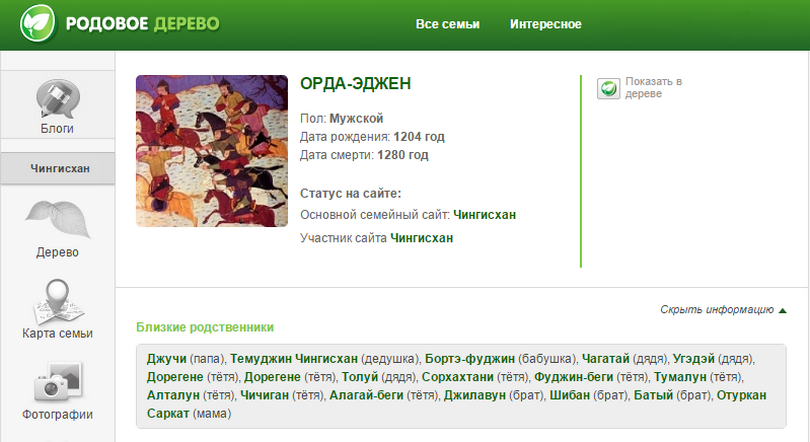Open Основной семейный сайт Чингисхан link
The image size is (810, 442).
(x=484, y=214)
